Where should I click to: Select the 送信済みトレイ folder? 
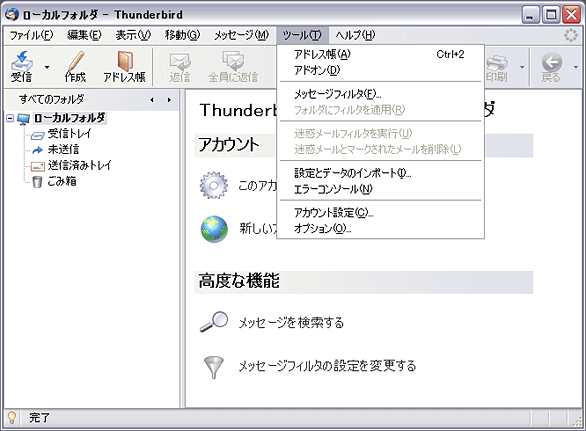[x=79, y=165]
